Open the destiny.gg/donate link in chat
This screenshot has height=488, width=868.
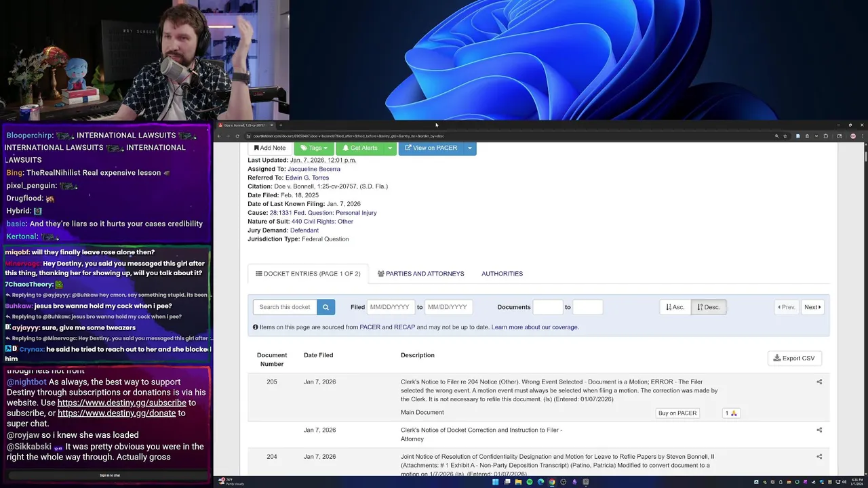117,413
